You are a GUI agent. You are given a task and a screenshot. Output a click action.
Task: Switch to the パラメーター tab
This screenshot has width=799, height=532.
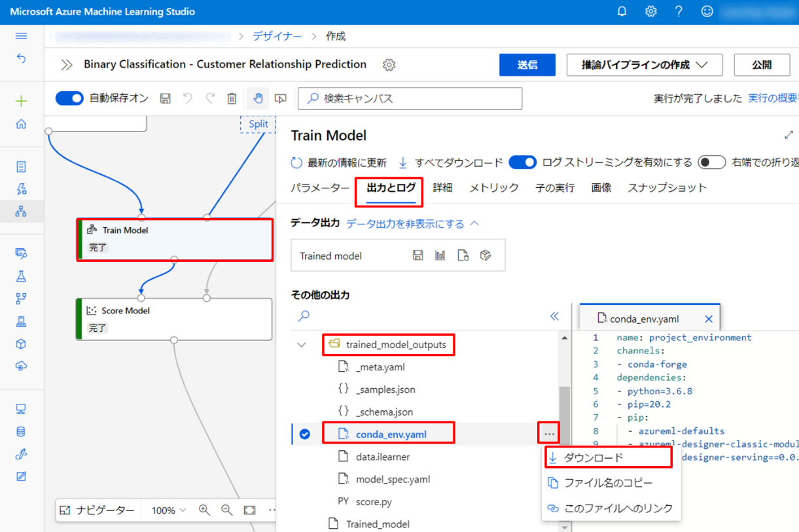click(320, 188)
